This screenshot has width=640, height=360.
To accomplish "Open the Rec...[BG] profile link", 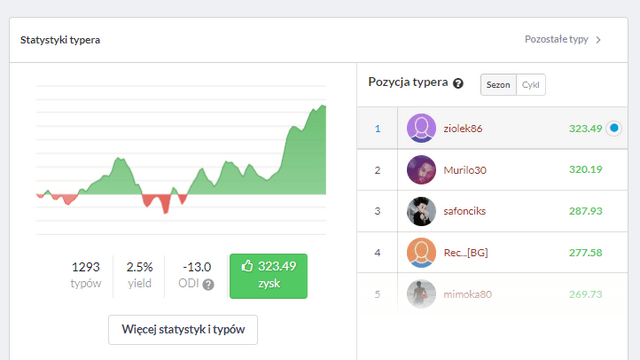I will tap(466, 253).
